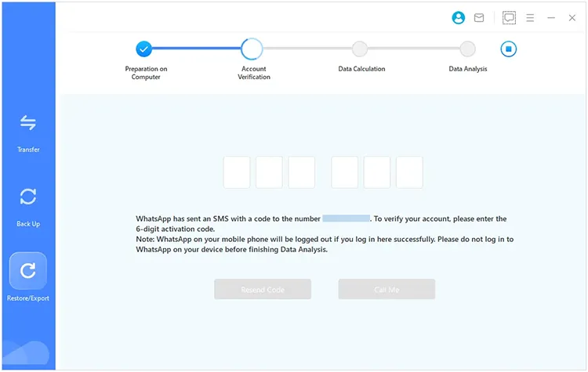Click the Account Verification step circle

point(252,49)
